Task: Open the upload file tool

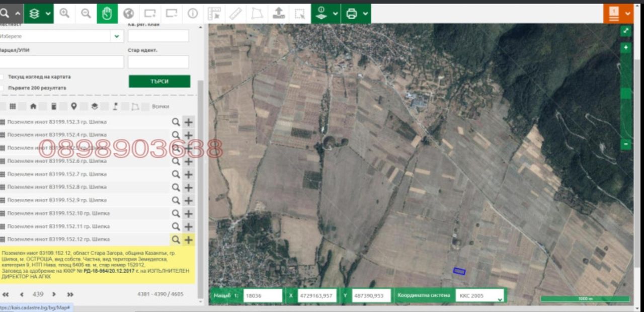Action: (x=278, y=14)
